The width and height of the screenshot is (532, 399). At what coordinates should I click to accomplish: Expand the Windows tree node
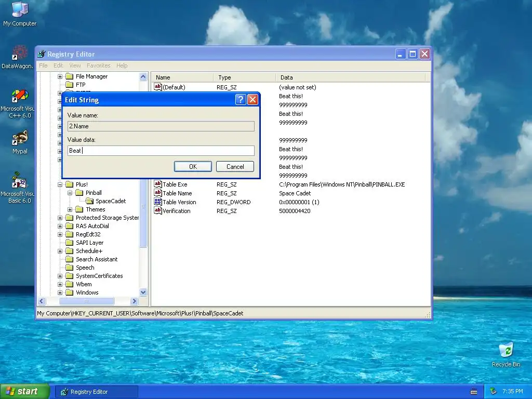(x=60, y=292)
